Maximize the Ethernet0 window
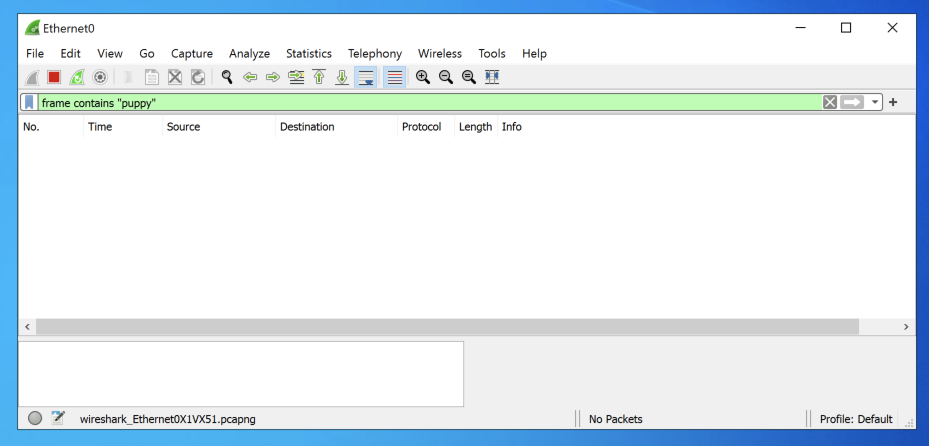This screenshot has width=929, height=446. coord(846,28)
